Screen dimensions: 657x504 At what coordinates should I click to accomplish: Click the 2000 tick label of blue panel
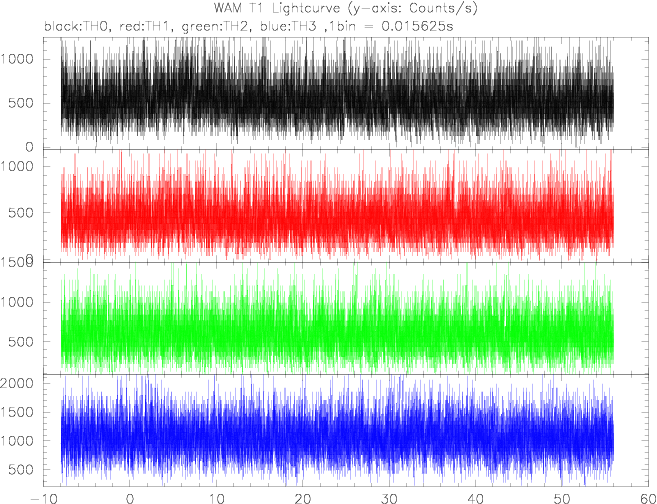(x=16, y=383)
